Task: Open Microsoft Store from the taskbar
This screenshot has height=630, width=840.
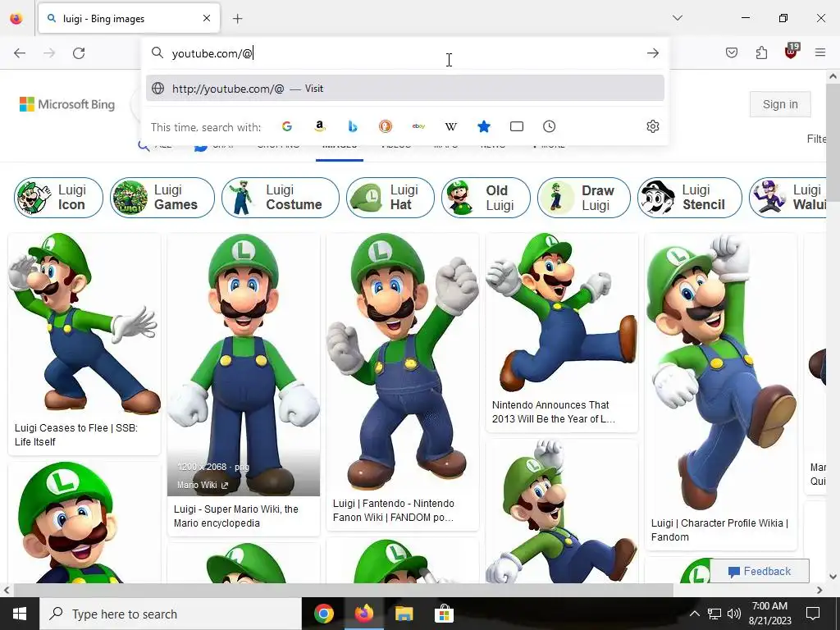Action: (x=444, y=614)
